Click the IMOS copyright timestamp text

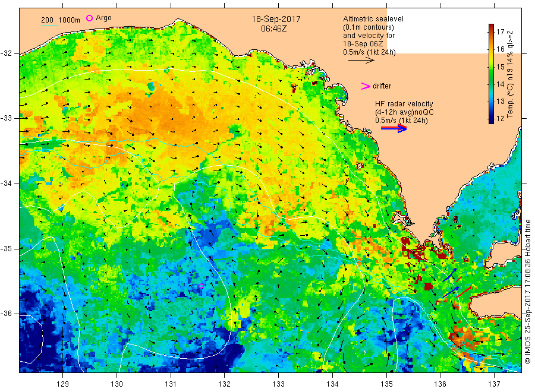click(x=527, y=292)
